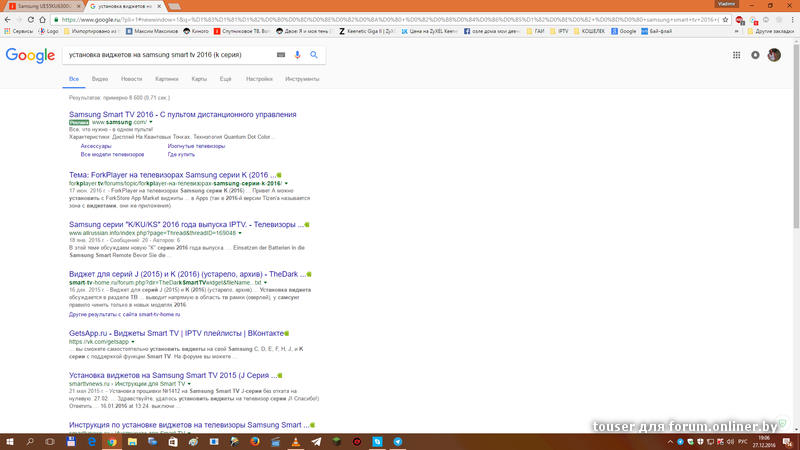Show the hidden bookmarks overflow chevron
Viewport: 800px width, 450px height.
(736, 31)
